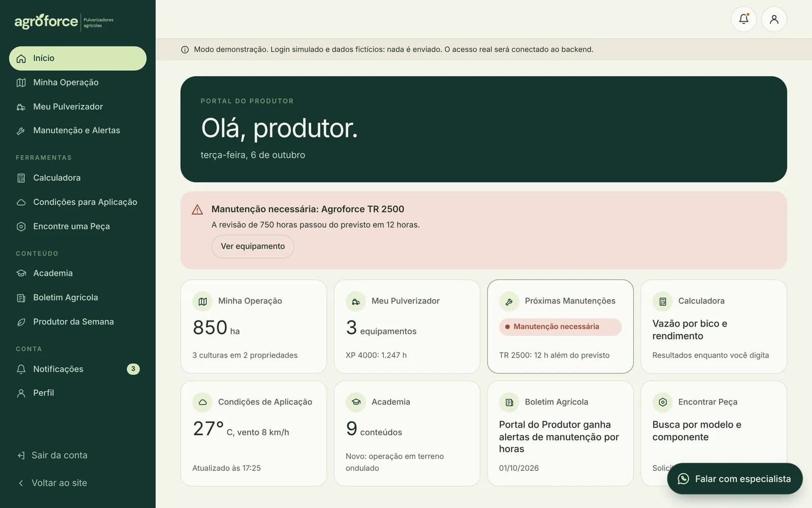Click wrench icon beside Manutenção e Alertas
The height and width of the screenshot is (508, 812).
point(21,131)
